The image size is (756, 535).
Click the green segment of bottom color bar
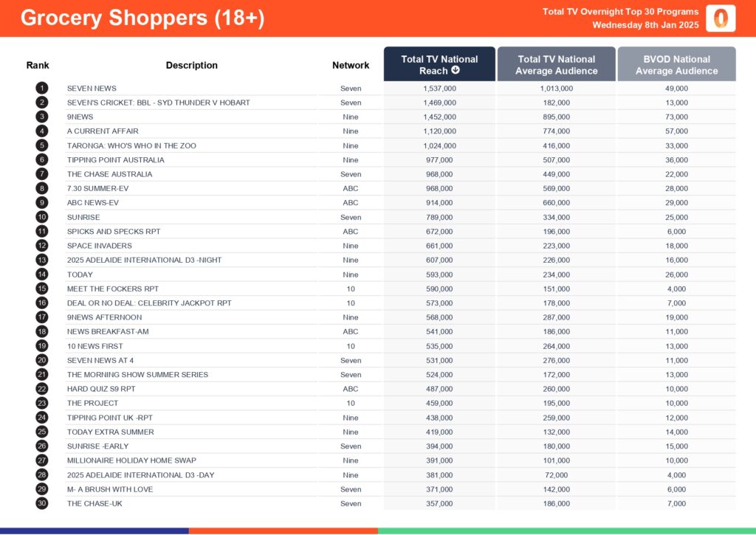point(567,531)
